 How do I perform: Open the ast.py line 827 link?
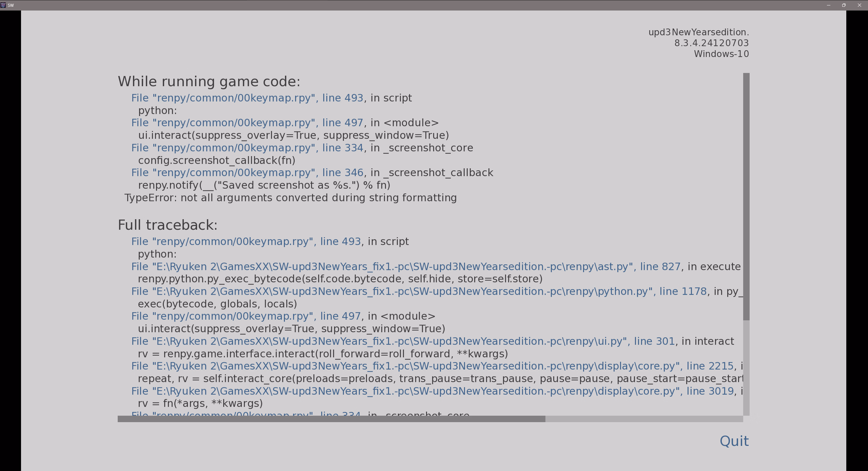[x=405, y=267]
